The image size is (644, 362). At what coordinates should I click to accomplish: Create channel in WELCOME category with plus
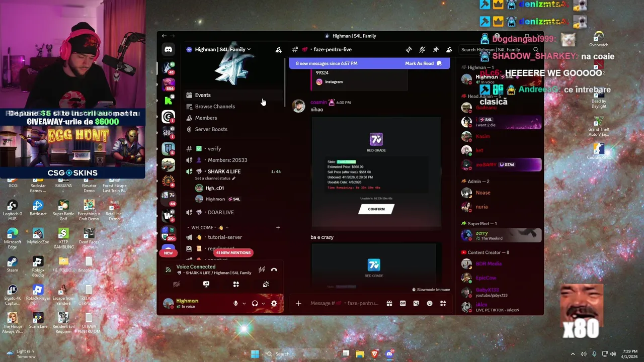(278, 228)
